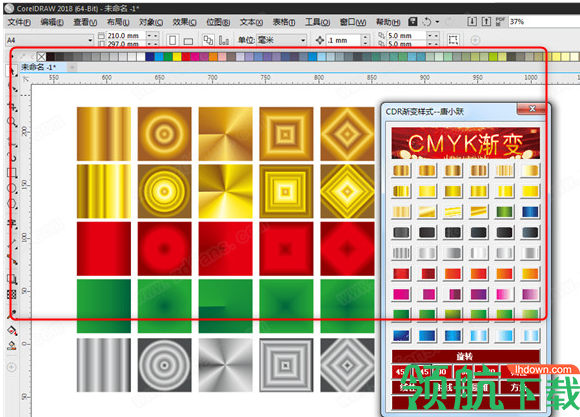Image resolution: width=580 pixels, height=417 pixels.
Task: Apply first gold preset under CMYK渐变 banner
Action: (x=401, y=171)
